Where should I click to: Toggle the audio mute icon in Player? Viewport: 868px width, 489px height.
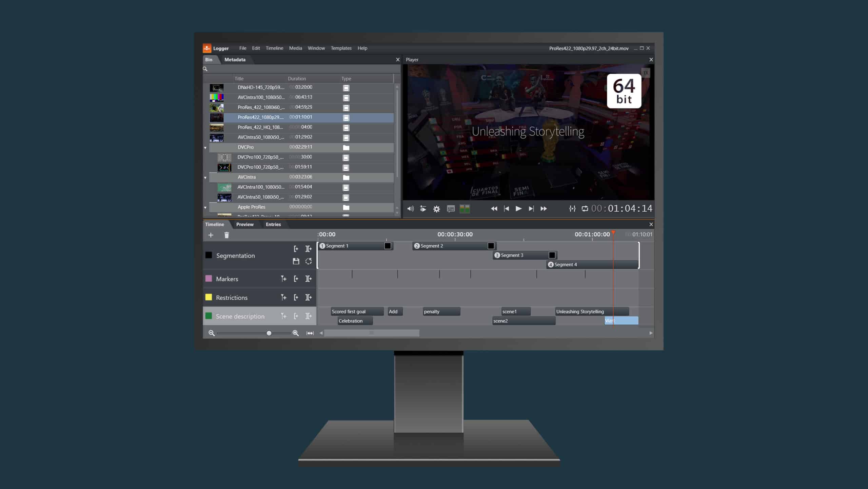coord(410,208)
